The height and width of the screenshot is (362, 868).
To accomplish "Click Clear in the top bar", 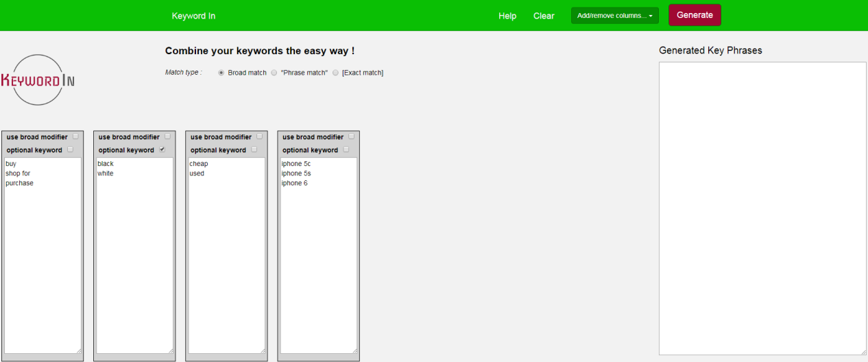I will tap(544, 16).
